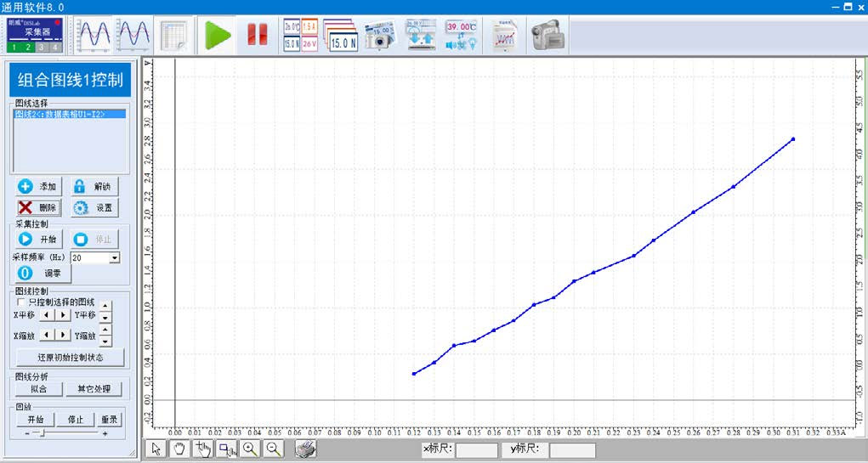
Task: Click the zoom in magnifier tool
Action: 250,450
